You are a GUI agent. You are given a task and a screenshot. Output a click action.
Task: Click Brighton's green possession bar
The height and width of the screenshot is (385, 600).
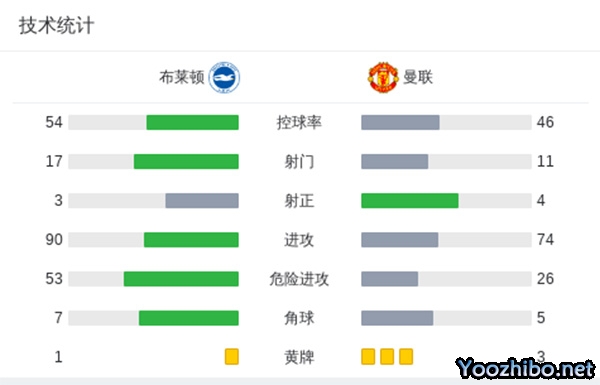point(192,122)
